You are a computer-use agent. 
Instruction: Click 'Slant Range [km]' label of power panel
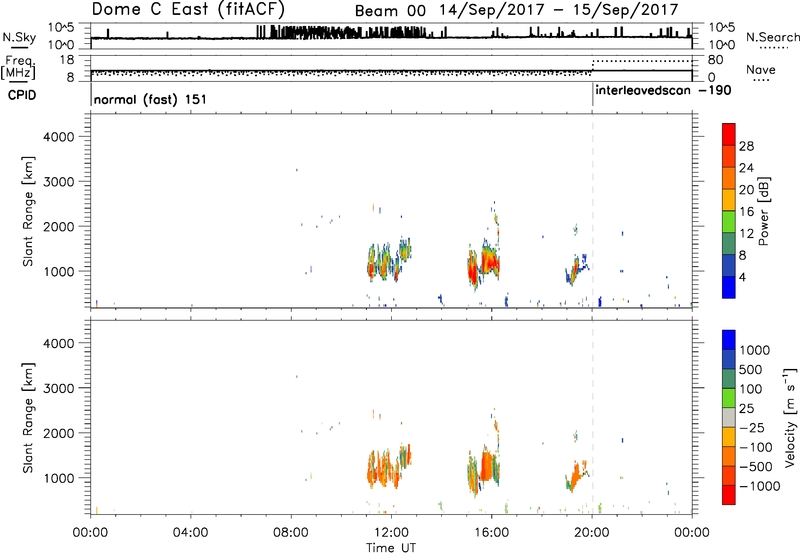pos(28,211)
